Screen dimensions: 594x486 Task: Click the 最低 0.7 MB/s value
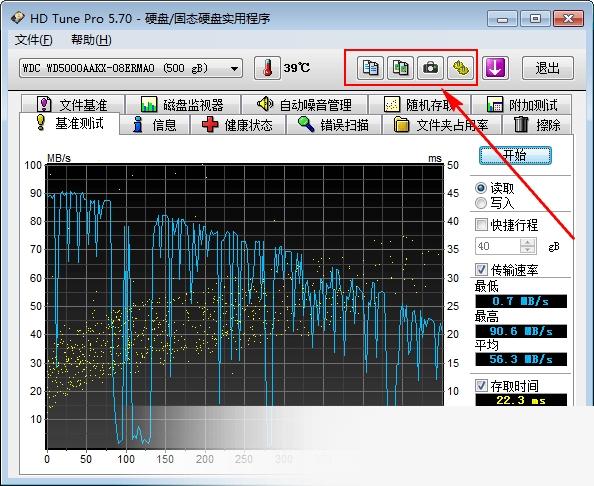click(521, 301)
